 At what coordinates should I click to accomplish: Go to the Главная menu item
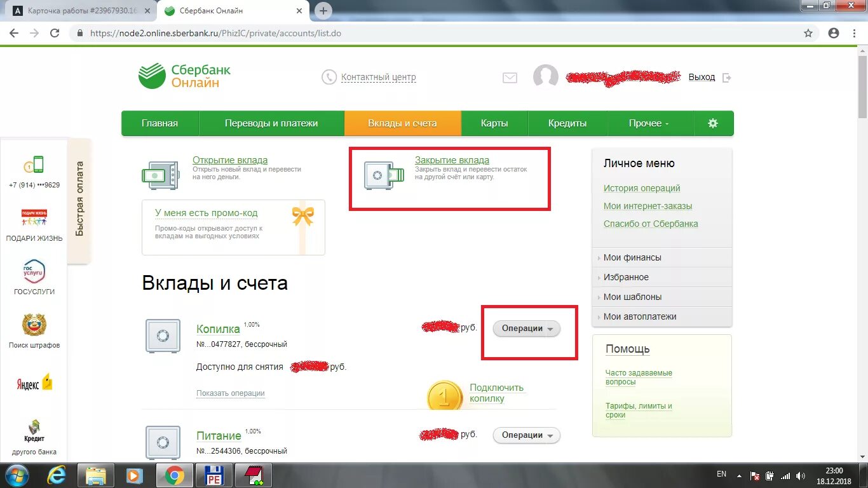[160, 123]
